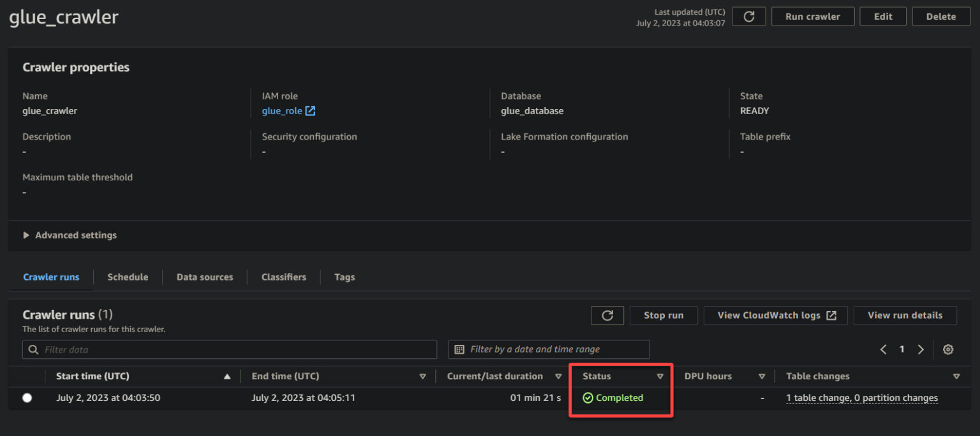
Task: Refresh the crawler details page
Action: pos(748,16)
